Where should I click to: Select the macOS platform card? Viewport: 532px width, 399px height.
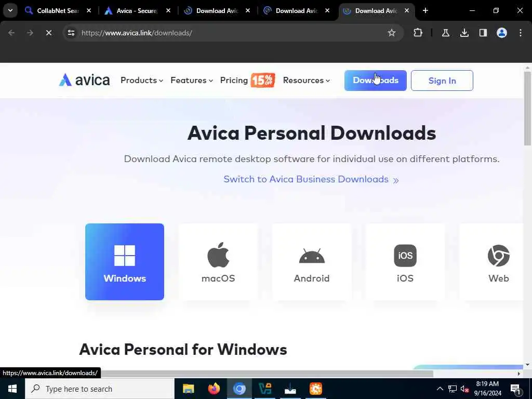pyautogui.click(x=218, y=262)
